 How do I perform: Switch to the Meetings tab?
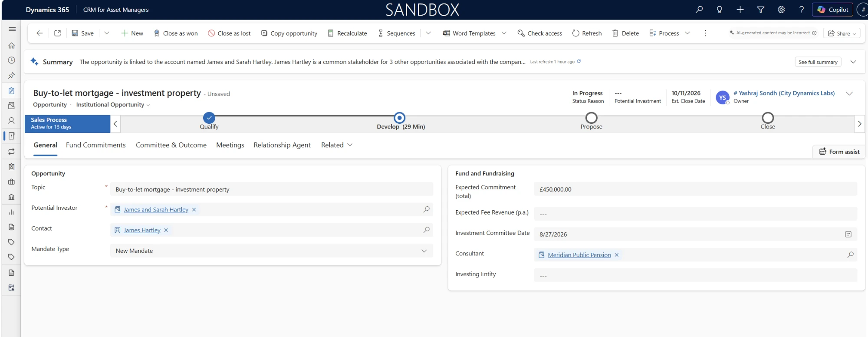tap(230, 145)
